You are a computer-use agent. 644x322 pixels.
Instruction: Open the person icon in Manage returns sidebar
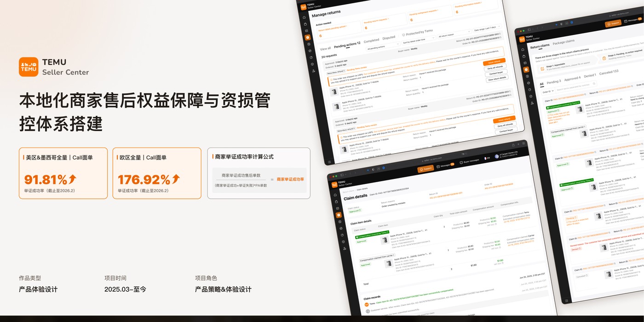[x=314, y=71]
